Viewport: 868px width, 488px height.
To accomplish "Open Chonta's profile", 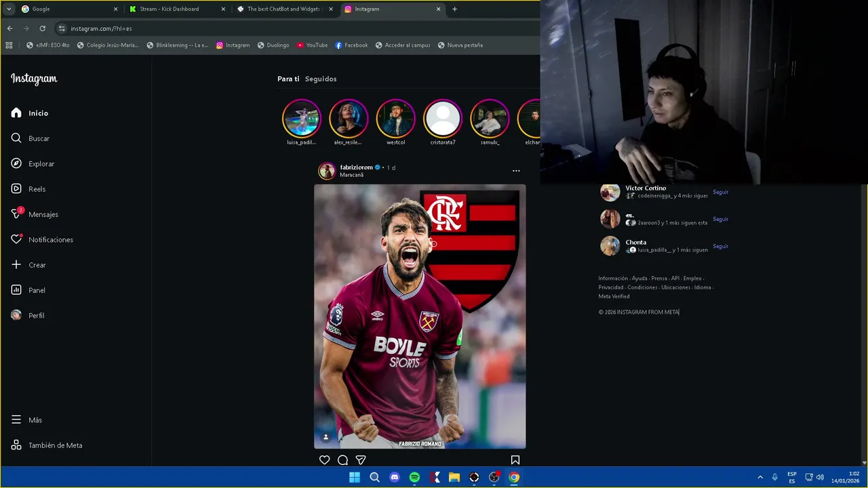I will pyautogui.click(x=636, y=242).
